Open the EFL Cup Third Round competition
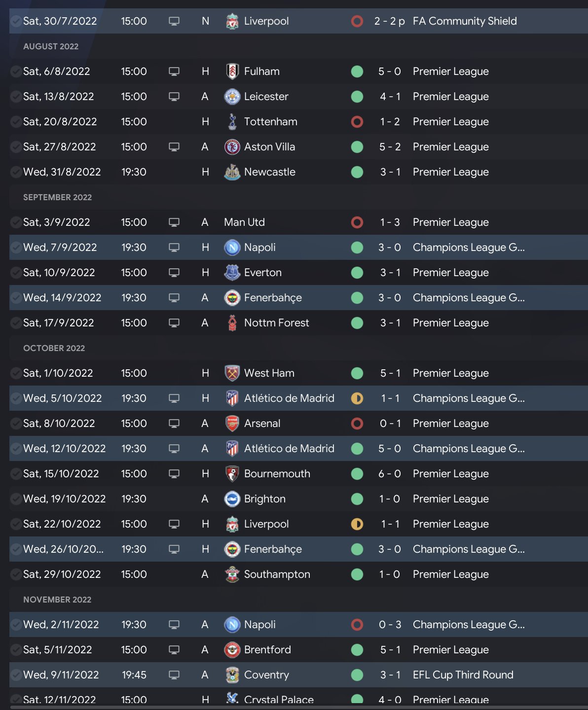 463,675
